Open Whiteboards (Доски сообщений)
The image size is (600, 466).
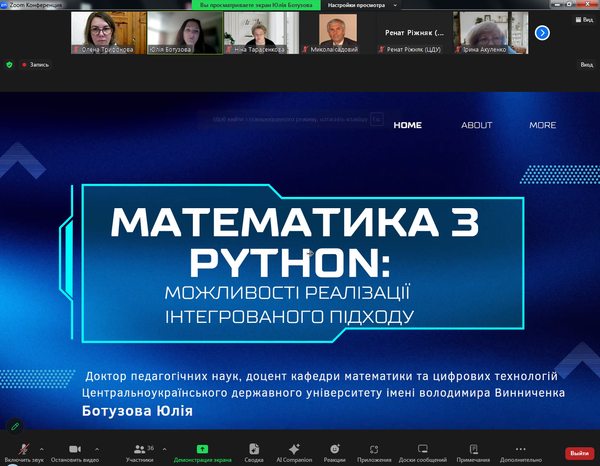tap(422, 448)
